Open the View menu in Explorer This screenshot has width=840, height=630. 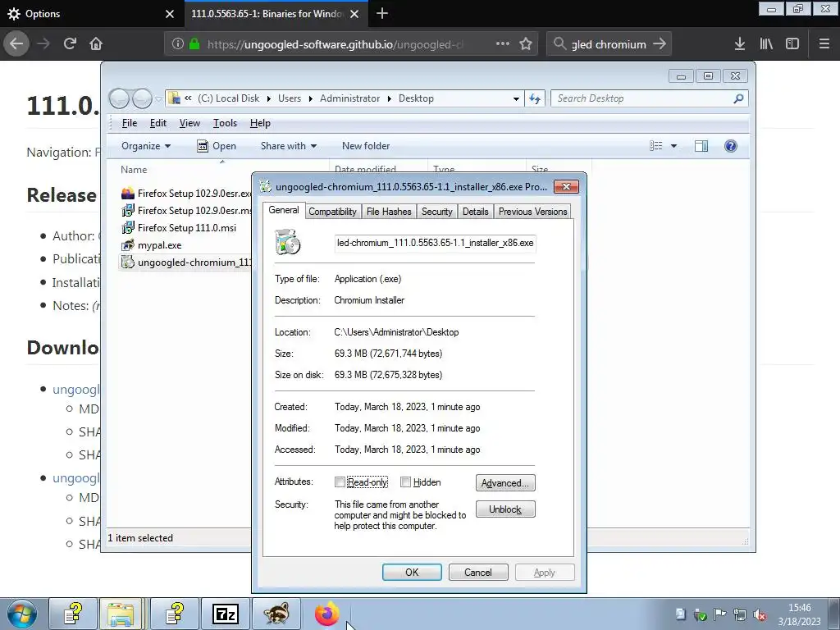tap(189, 123)
